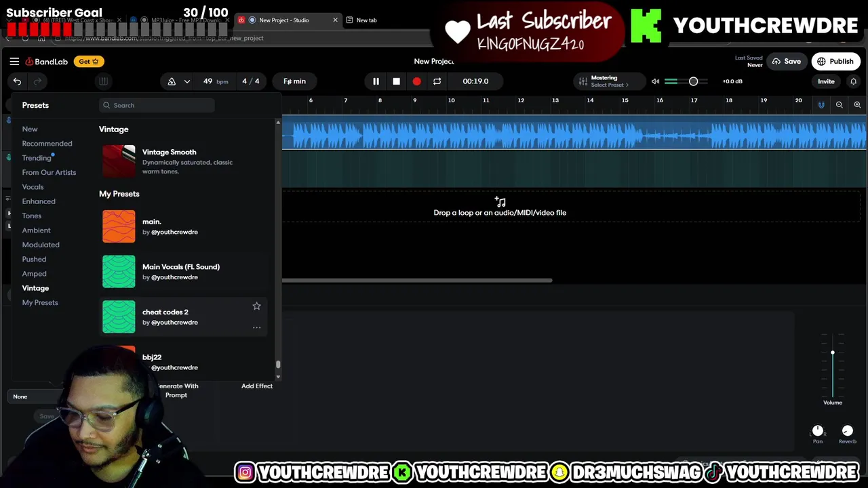
Task: Select the Vintage presets category
Action: 35,288
